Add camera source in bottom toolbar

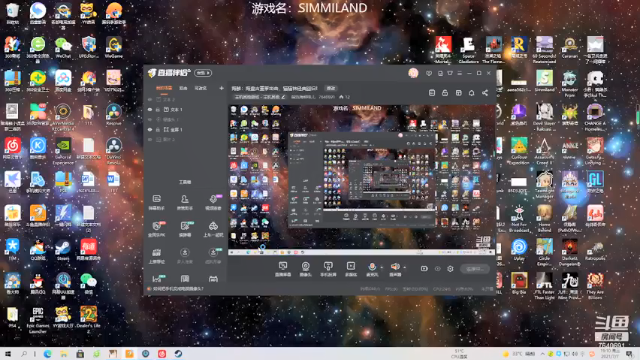tap(305, 269)
